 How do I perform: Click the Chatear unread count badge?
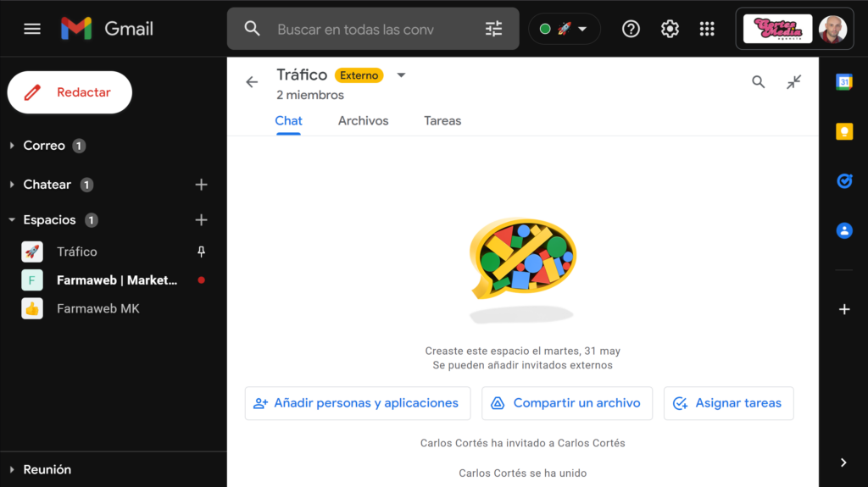[x=86, y=185]
